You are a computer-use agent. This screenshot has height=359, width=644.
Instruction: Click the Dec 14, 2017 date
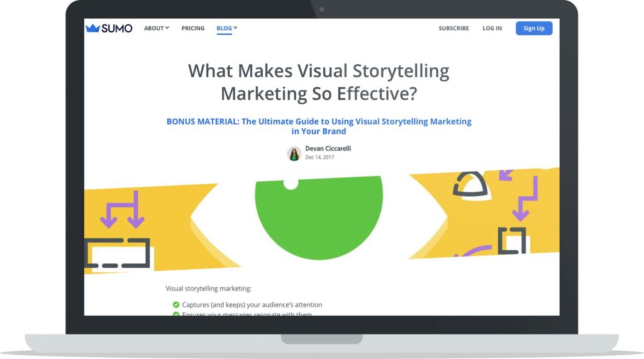(x=319, y=157)
